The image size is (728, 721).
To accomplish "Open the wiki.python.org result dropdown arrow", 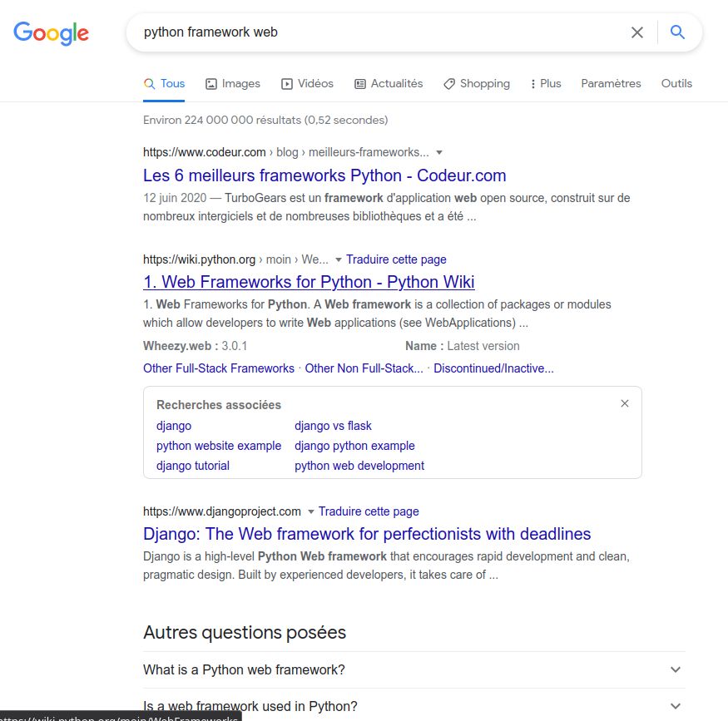I will pos(339,260).
